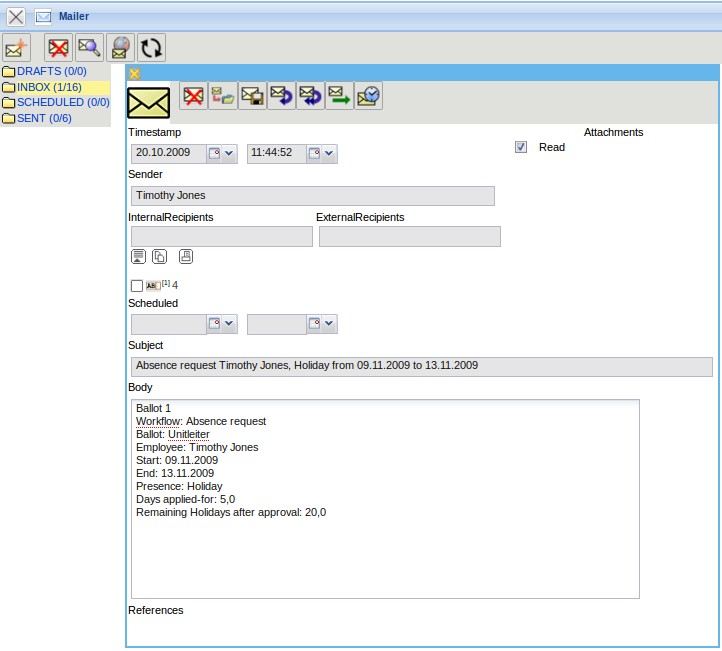The height and width of the screenshot is (651, 722).
Task: Click the schedule mail clock icon
Action: pos(368,96)
